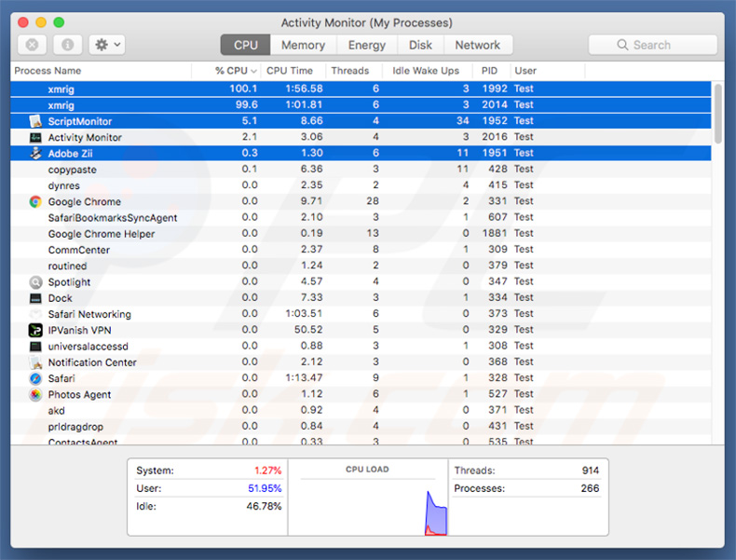Select the Network tab
Viewport: 736px width, 560px height.
pos(477,45)
